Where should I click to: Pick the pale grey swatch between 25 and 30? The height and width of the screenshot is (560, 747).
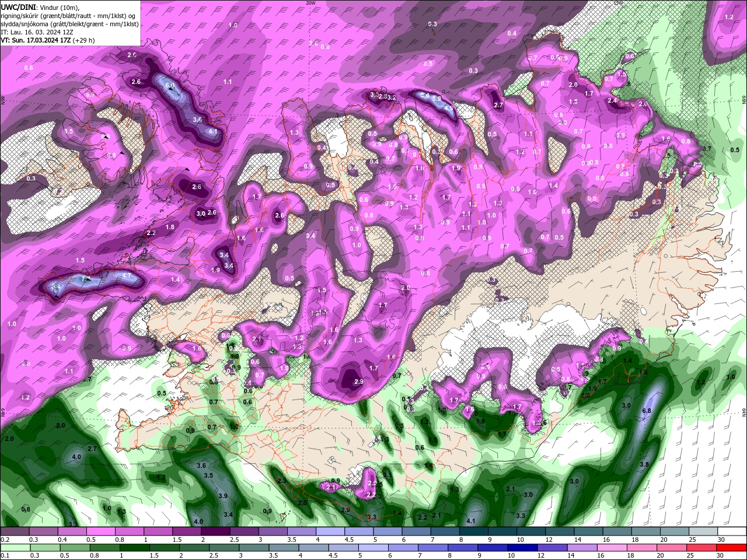pos(703,531)
